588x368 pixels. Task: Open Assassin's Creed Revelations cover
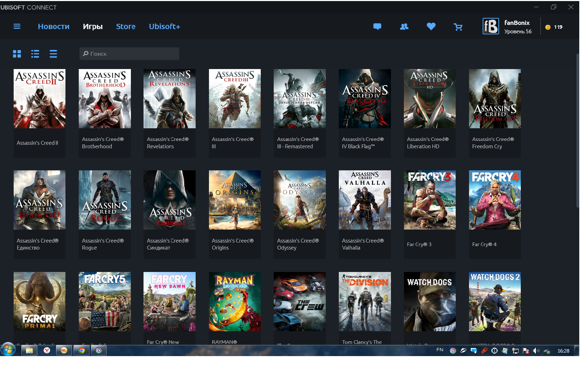(x=169, y=98)
